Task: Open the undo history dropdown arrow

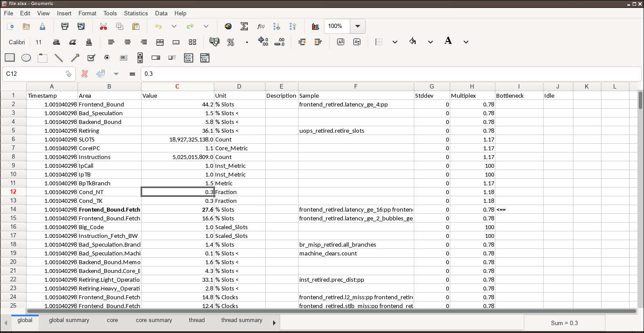Action: coord(174,26)
